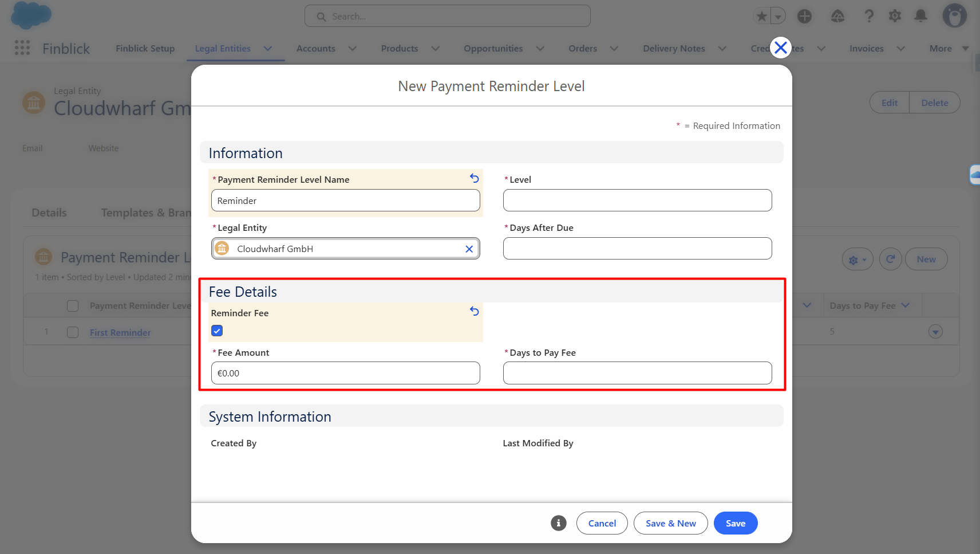Expand the Invoices tab menu

pyautogui.click(x=900, y=49)
